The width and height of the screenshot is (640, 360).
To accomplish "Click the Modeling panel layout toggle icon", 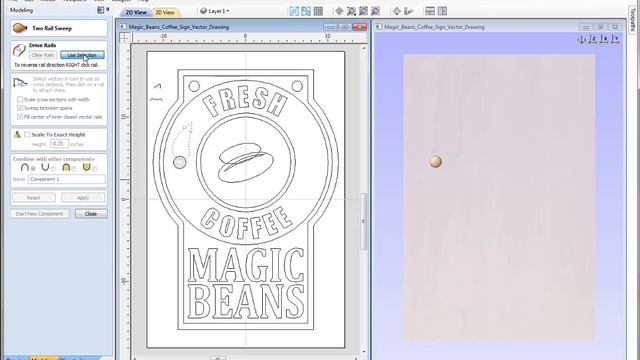I will pos(101,10).
